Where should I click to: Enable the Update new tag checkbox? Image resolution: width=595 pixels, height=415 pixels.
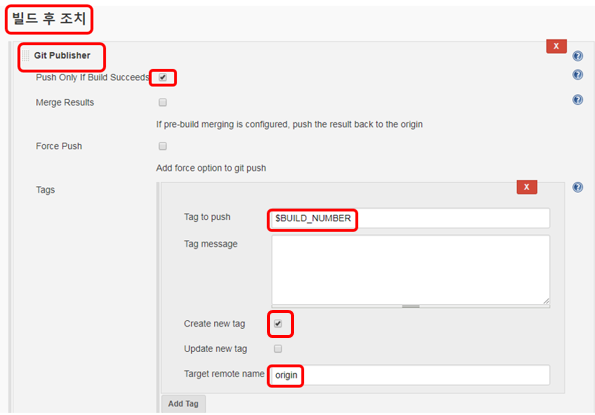click(278, 349)
